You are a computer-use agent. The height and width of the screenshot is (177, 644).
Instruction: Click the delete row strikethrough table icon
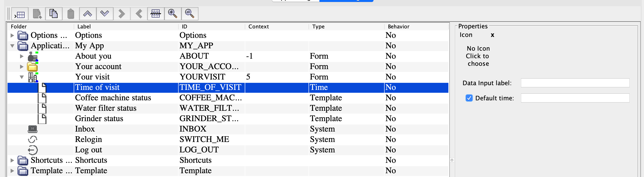point(155,14)
